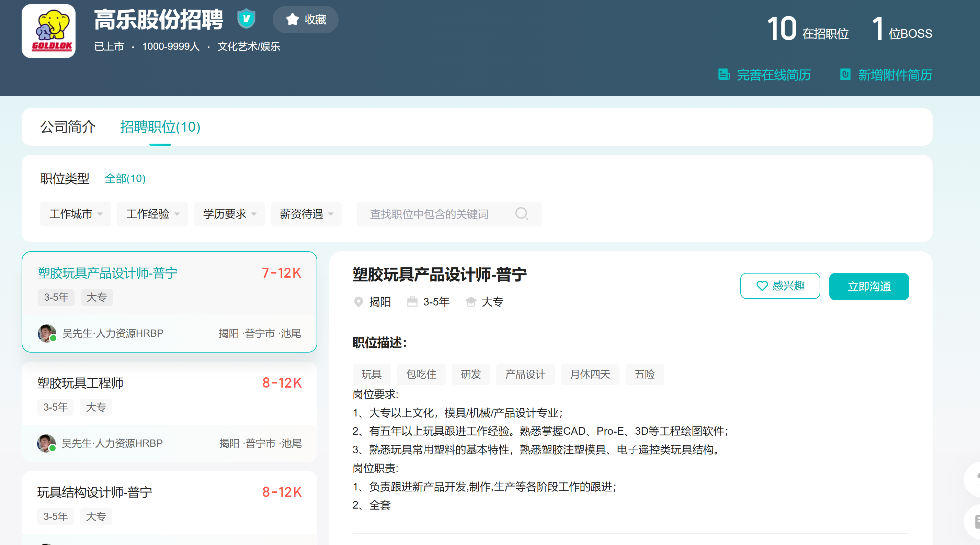
Task: Click the 感兴趣 button
Action: [x=780, y=286]
